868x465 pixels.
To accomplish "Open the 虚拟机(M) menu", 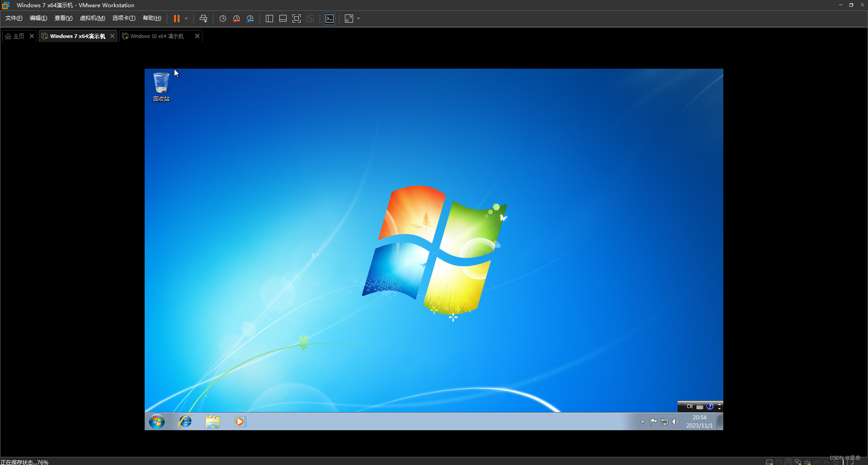I will coord(92,18).
